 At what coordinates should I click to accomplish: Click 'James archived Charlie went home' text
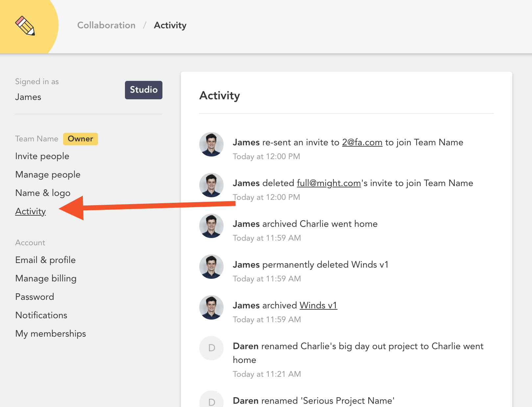click(x=305, y=224)
